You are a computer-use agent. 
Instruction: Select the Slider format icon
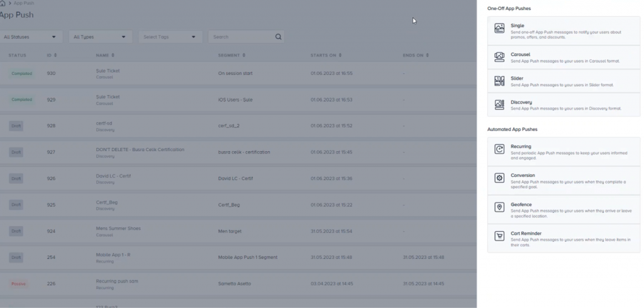[x=499, y=81]
